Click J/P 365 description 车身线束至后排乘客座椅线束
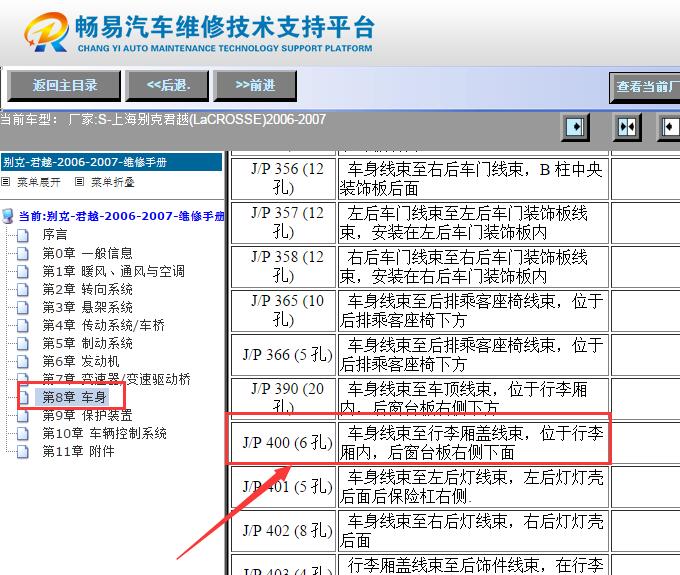 click(x=473, y=310)
